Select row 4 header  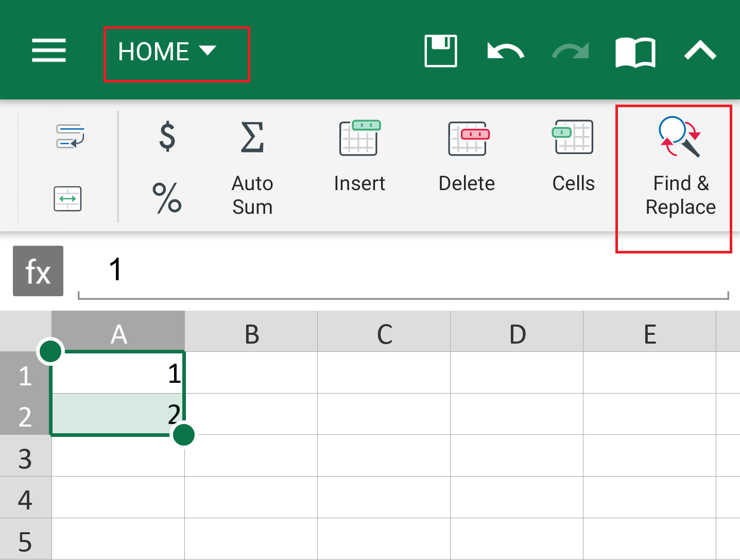(x=26, y=498)
